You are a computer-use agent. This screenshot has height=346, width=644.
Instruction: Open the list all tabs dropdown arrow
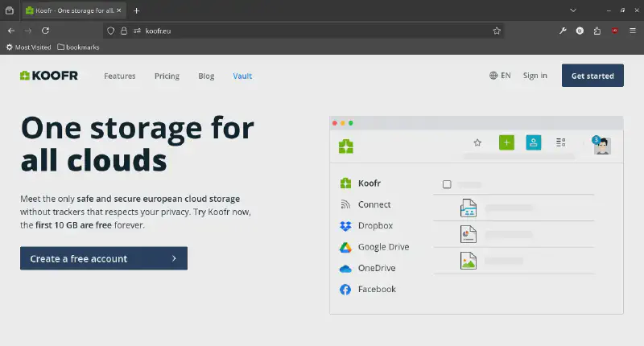[573, 10]
